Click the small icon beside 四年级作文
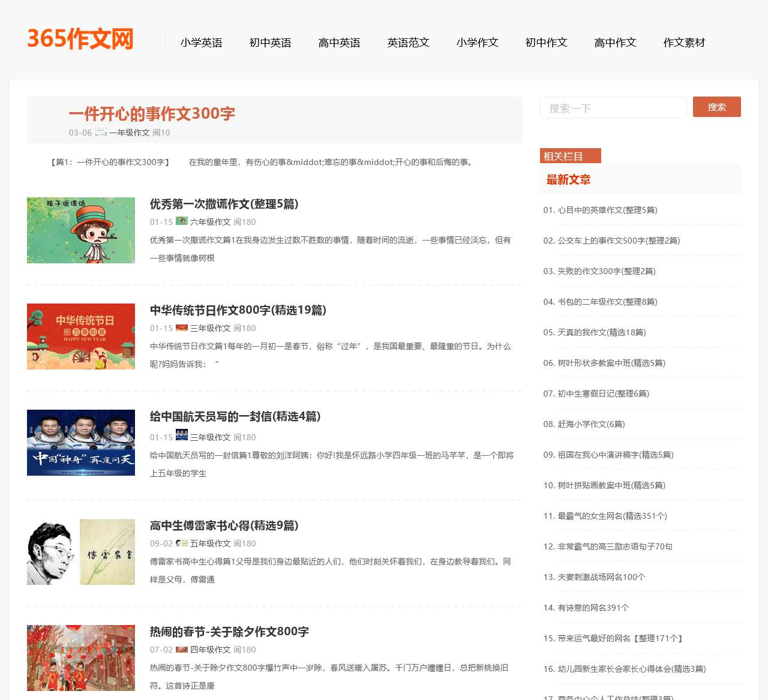The width and height of the screenshot is (768, 700). pyautogui.click(x=182, y=649)
